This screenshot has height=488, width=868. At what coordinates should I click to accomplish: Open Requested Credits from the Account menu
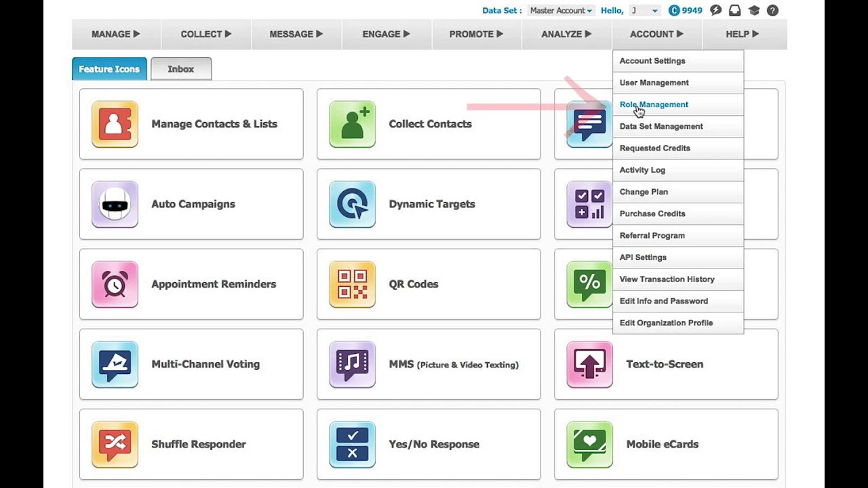coord(678,148)
